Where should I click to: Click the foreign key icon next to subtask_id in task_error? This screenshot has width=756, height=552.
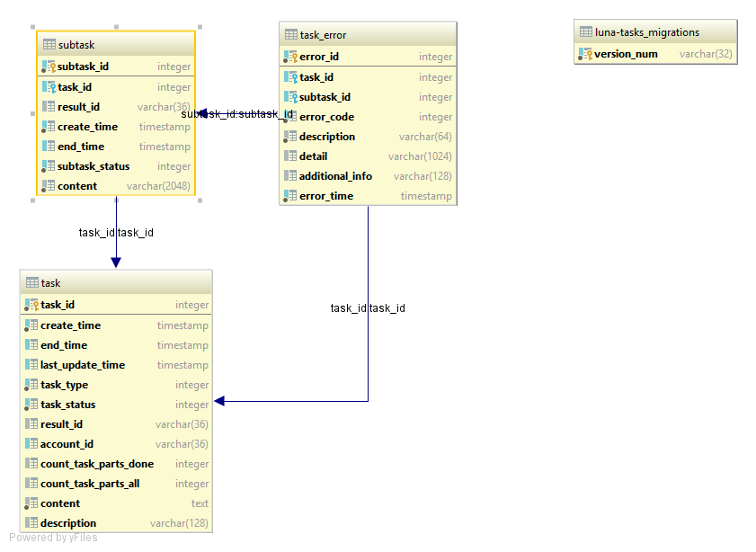coord(290,97)
